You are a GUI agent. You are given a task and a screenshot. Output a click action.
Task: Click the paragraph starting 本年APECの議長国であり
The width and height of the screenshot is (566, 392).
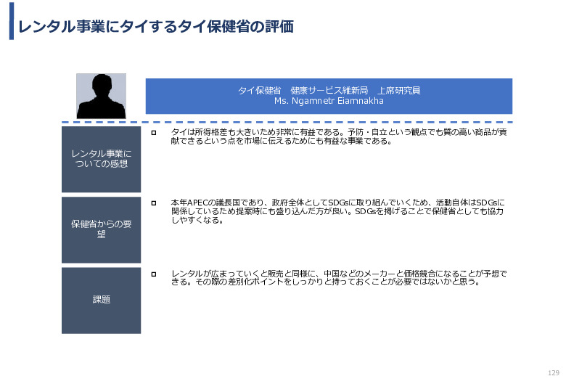click(338, 211)
